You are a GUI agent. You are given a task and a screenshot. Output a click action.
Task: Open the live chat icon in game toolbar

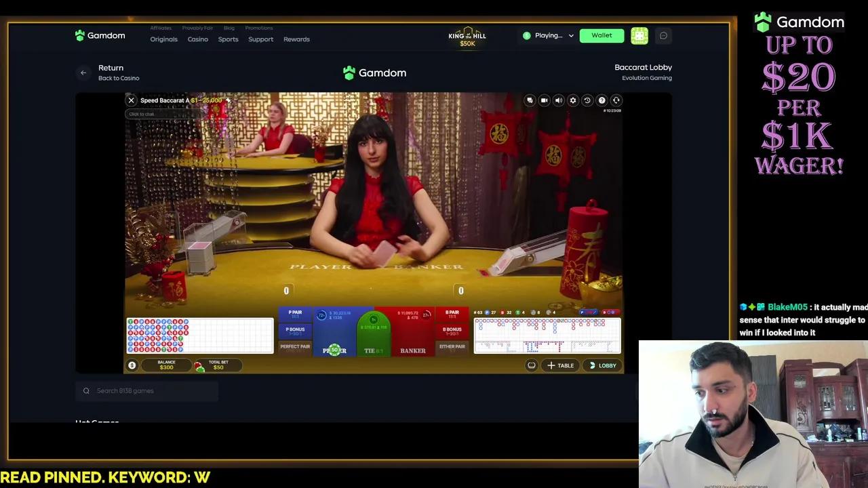(x=530, y=100)
